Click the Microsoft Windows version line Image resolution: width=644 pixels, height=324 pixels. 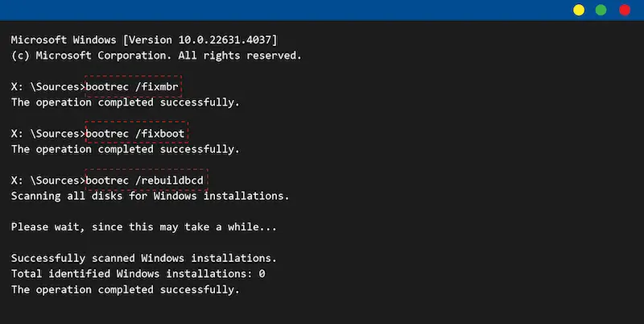(144, 39)
